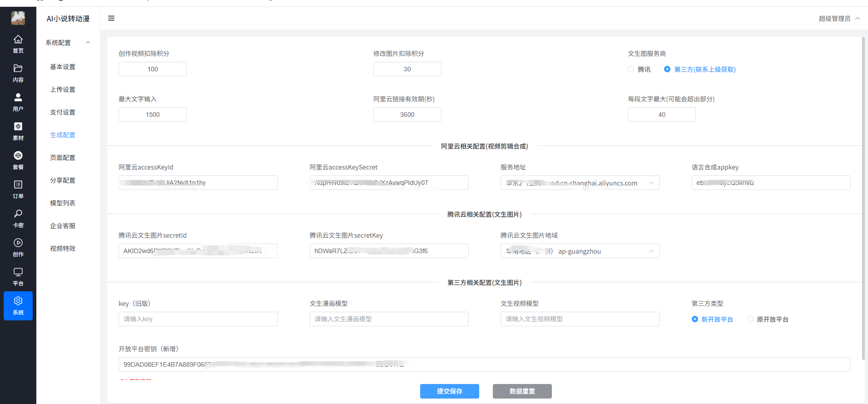The height and width of the screenshot is (404, 868).
Task: Click the 阿里云链接有效期(秒) field
Action: (x=407, y=115)
